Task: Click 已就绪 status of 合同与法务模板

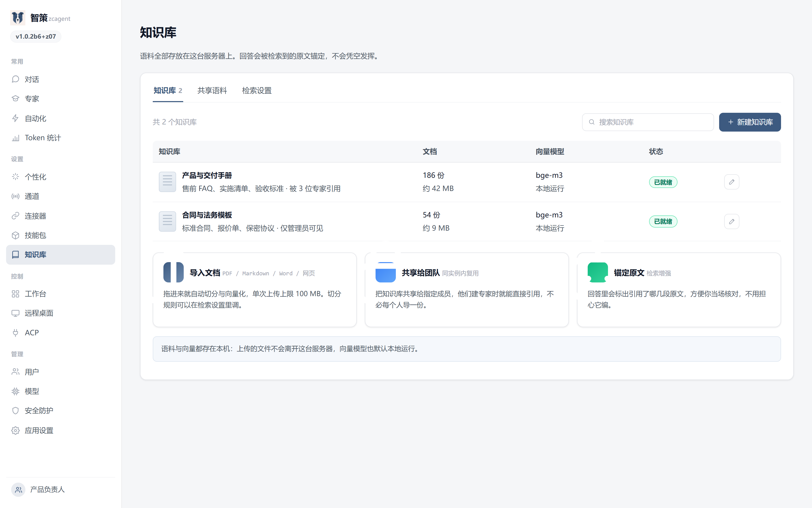Action: click(x=663, y=221)
